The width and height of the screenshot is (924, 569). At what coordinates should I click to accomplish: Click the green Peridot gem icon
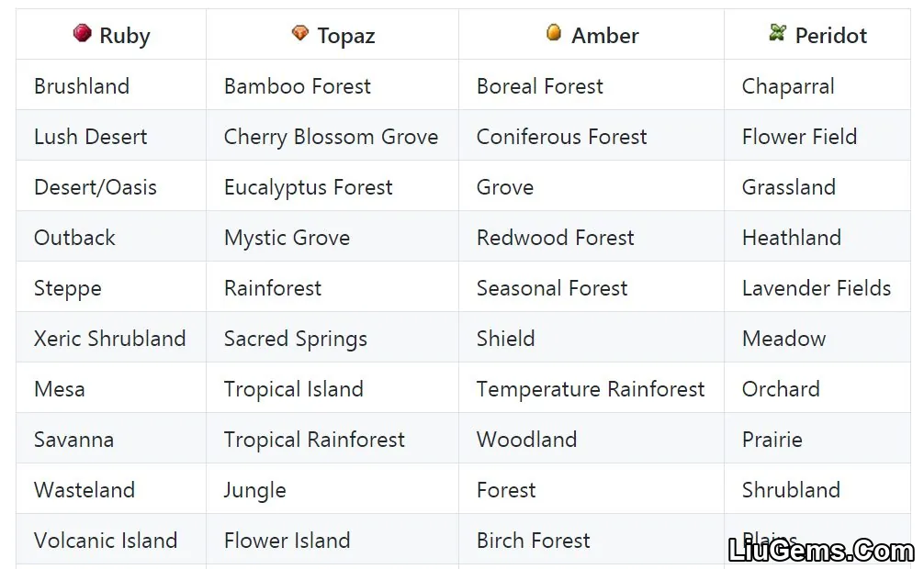point(777,32)
